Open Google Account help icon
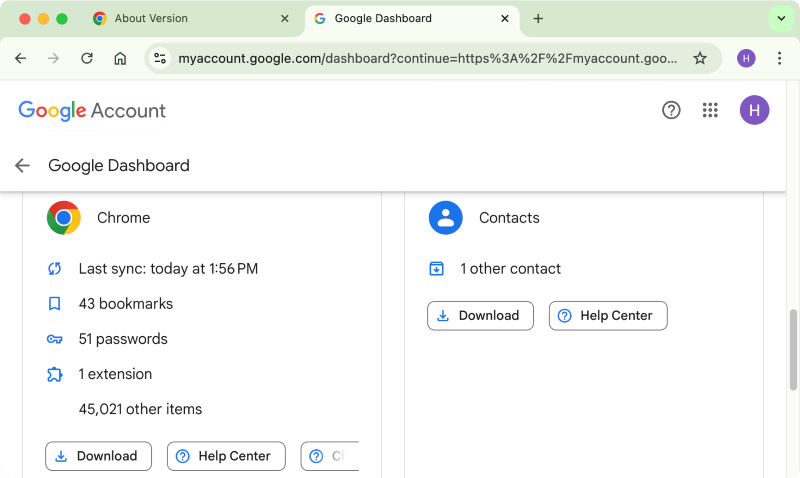Screen dimensions: 800x478 (671, 110)
